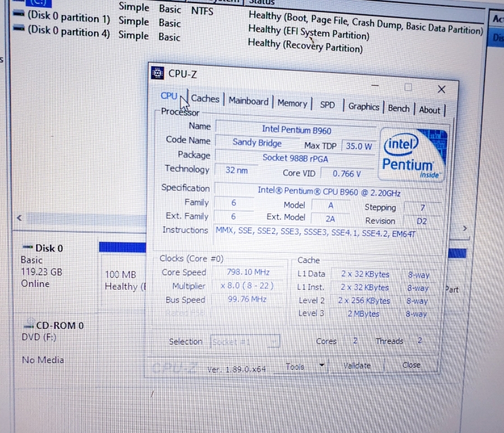Open the Mainboard tab
Viewport: 504px width, 433px height.
tap(248, 101)
